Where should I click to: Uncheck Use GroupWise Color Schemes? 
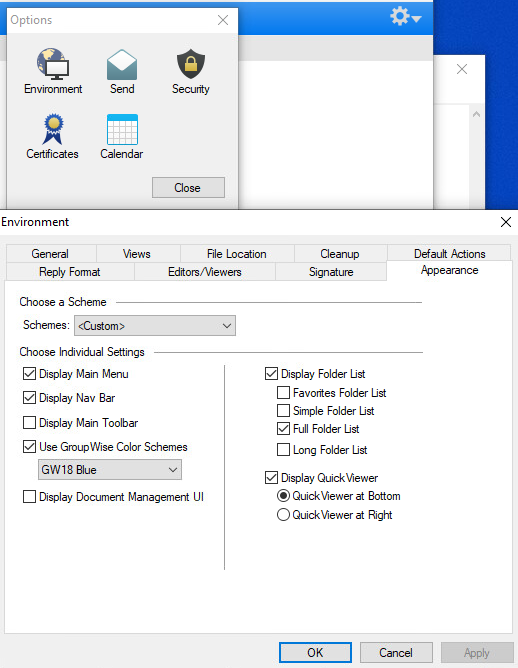coord(29,446)
